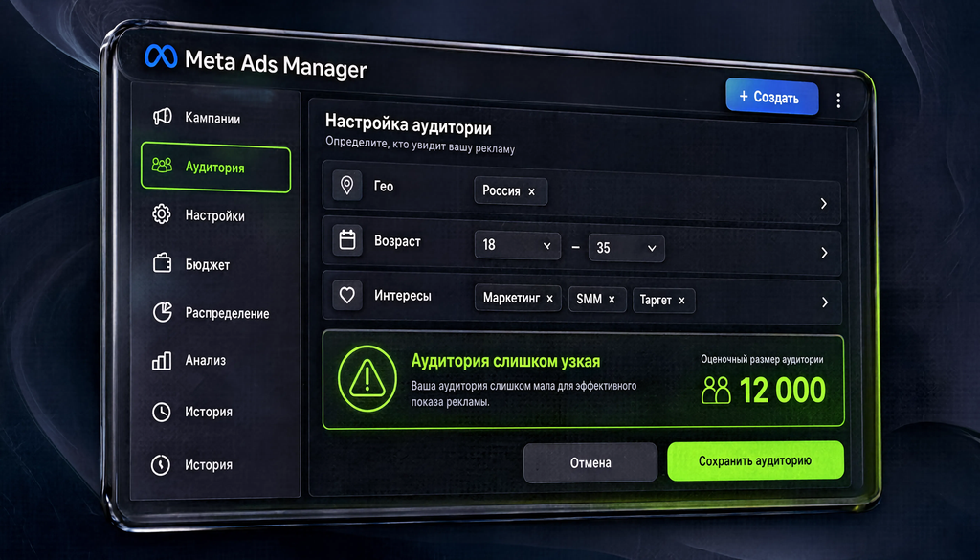Click the warning triangle icon
This screenshot has height=560, width=980.
[367, 378]
